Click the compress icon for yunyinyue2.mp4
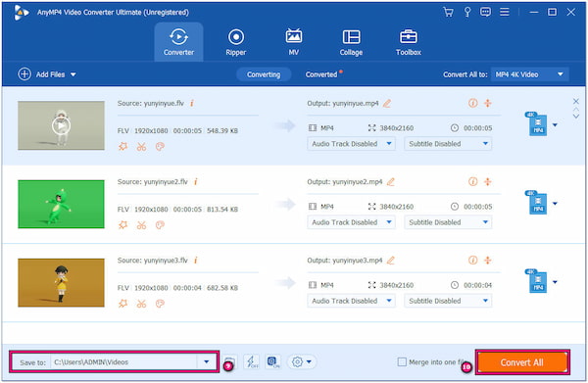This screenshot has width=588, height=383. [487, 182]
